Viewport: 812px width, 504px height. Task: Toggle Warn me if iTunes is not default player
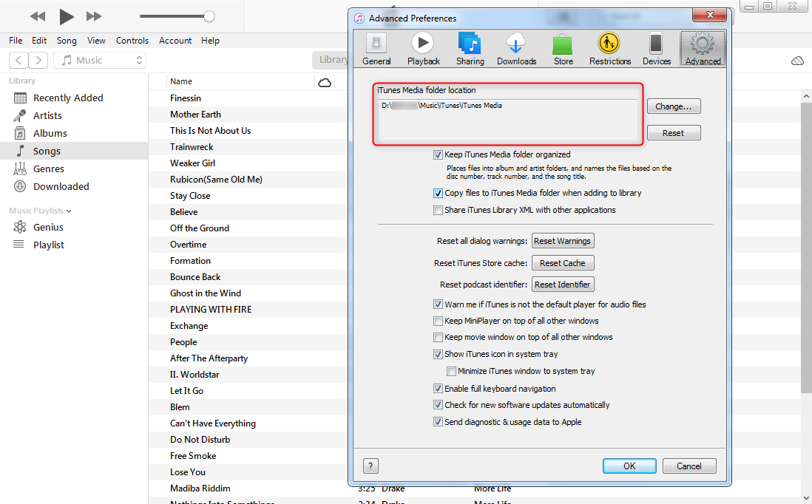[438, 304]
